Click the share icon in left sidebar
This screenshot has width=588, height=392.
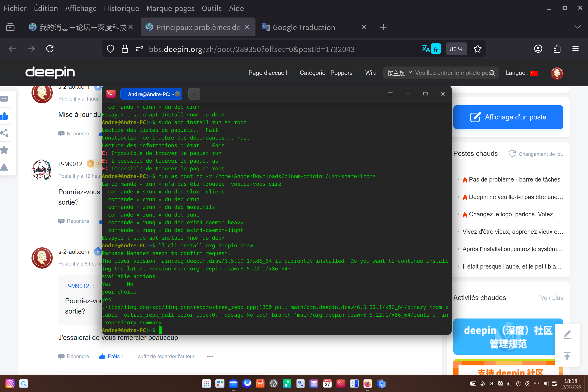[x=4, y=133]
